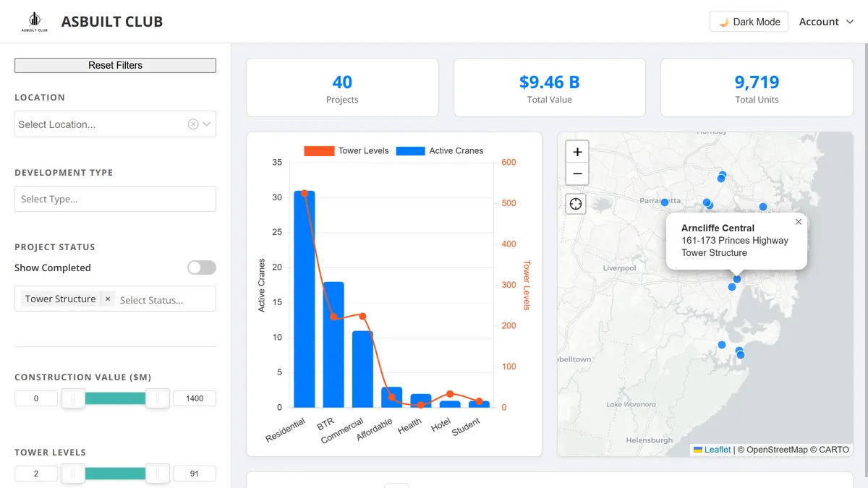The width and height of the screenshot is (868, 488).
Task: Open the Select Location dropdown
Action: (115, 124)
